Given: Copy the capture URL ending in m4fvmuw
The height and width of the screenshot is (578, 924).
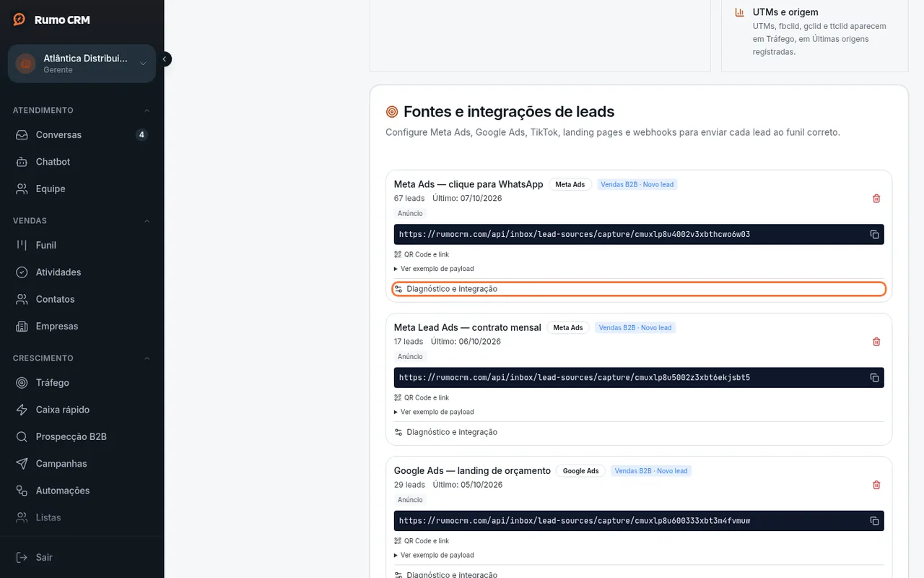Looking at the screenshot, I should [x=874, y=520].
